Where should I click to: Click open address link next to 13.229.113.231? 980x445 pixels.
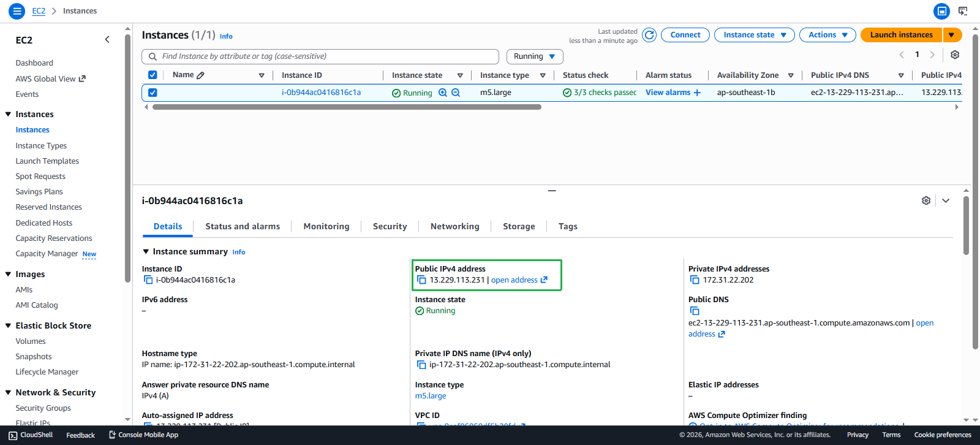(x=519, y=280)
